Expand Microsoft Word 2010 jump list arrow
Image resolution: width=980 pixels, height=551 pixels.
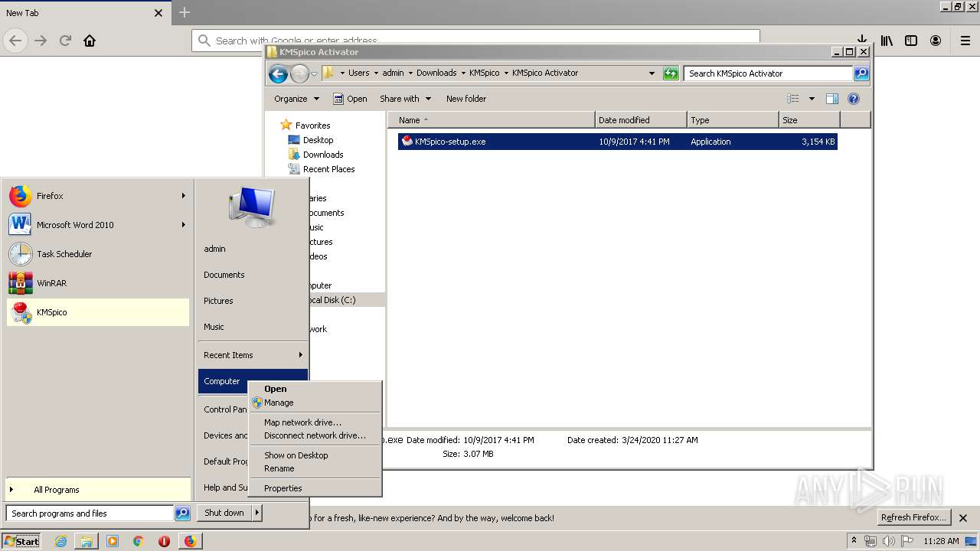pyautogui.click(x=183, y=225)
